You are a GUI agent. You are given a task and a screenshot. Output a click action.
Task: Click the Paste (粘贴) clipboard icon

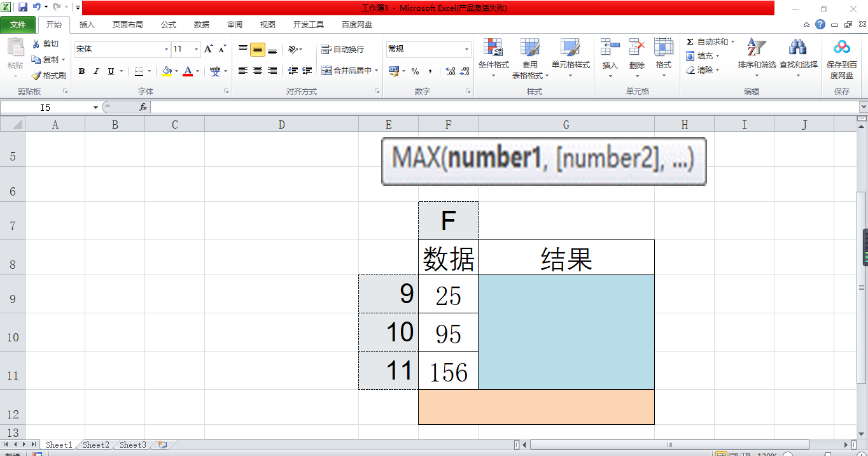(15, 48)
